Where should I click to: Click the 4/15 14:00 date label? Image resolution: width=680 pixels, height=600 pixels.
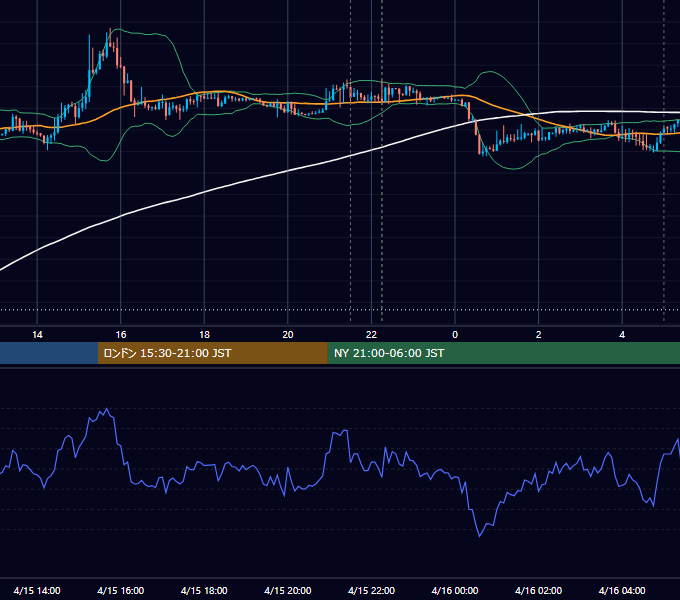37,590
